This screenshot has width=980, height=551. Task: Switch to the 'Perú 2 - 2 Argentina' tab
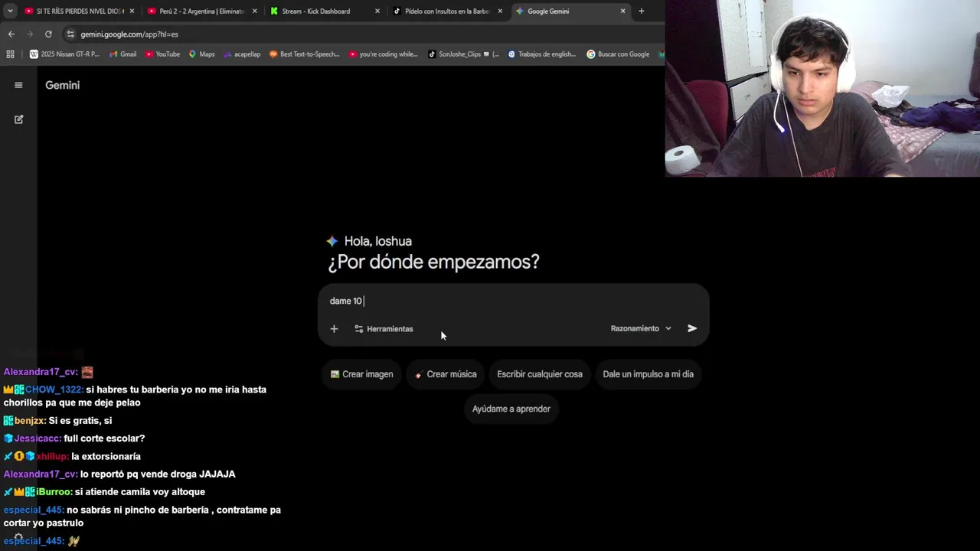201,11
